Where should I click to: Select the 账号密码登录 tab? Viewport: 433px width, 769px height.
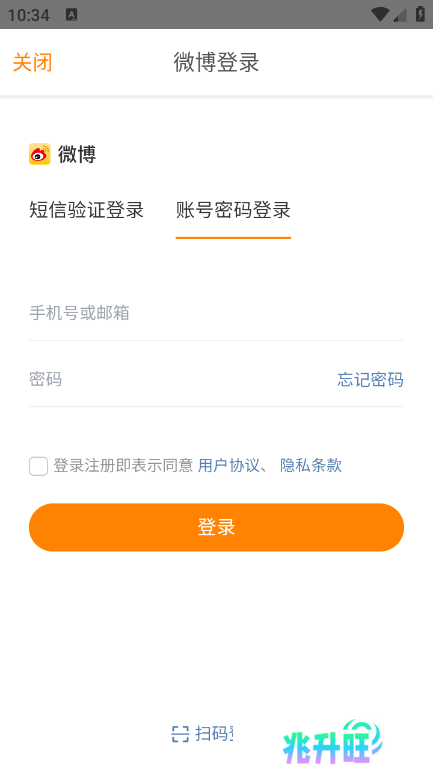(233, 210)
